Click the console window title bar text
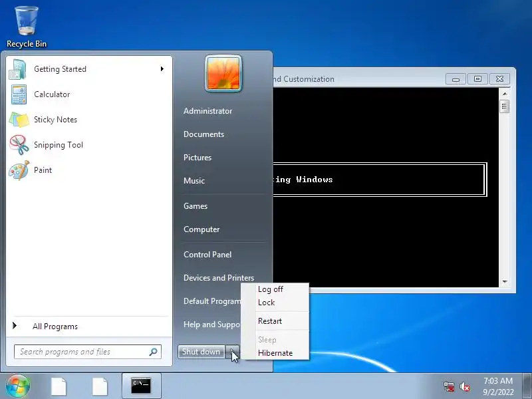Image resolution: width=532 pixels, height=399 pixels. [304, 79]
